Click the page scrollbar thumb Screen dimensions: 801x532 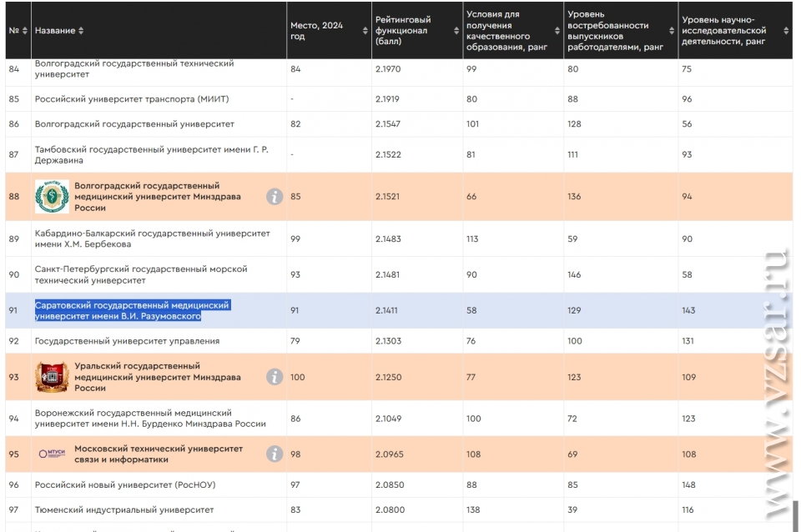point(795,516)
